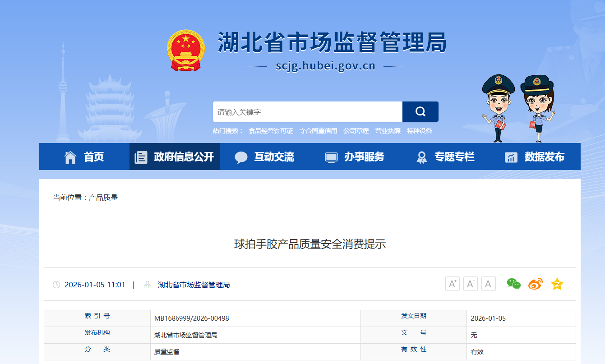Click the scjg.hubei.gov.cn domain text
Screen dimensions: 605x364
pos(325,66)
